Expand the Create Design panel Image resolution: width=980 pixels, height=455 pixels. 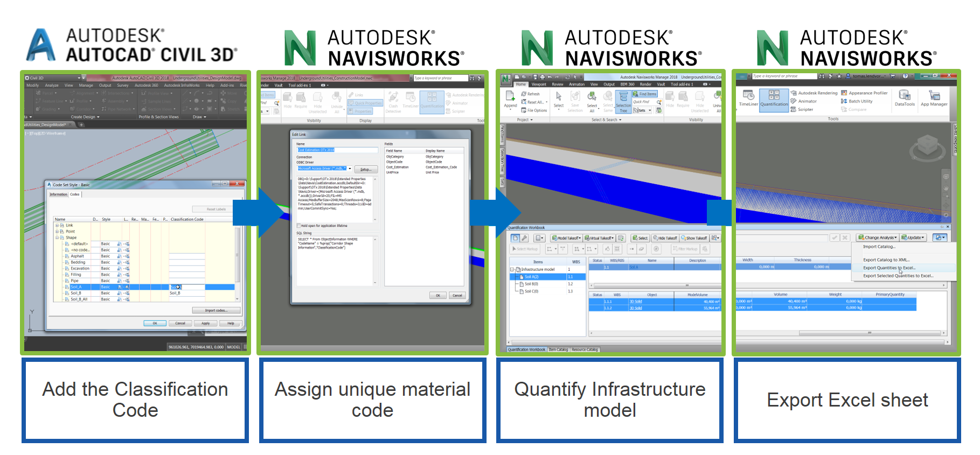click(85, 117)
